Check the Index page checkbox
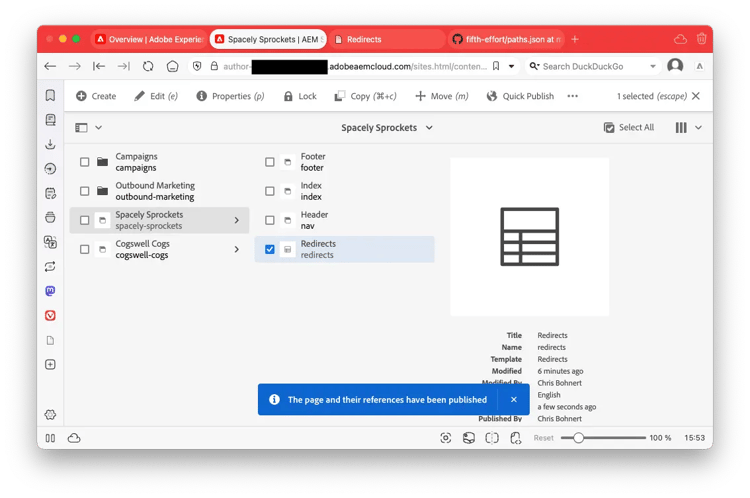This screenshot has width=750, height=498. point(270,191)
